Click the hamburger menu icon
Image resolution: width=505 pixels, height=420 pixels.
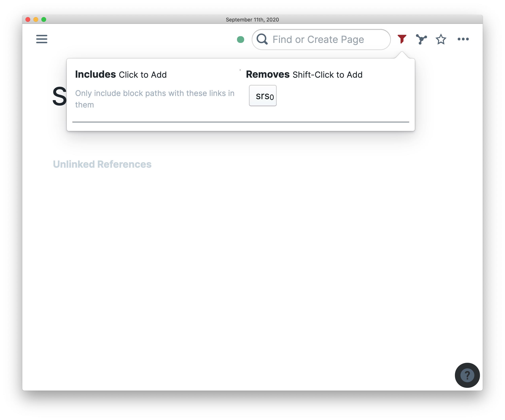pos(42,39)
